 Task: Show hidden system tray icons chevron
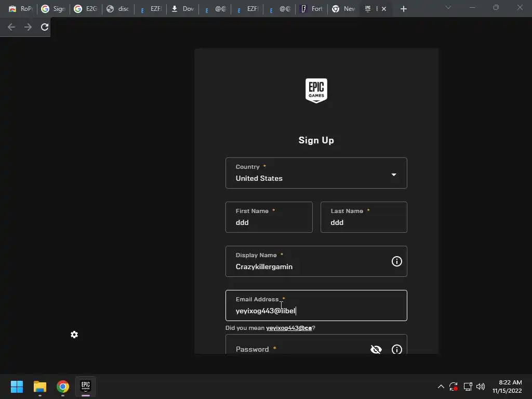point(441,387)
